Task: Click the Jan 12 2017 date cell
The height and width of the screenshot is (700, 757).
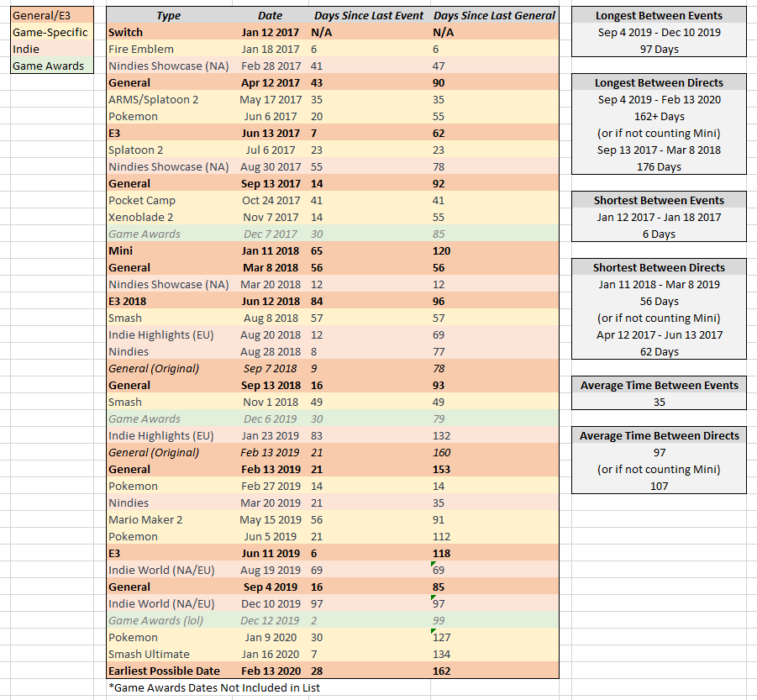Action: click(271, 32)
